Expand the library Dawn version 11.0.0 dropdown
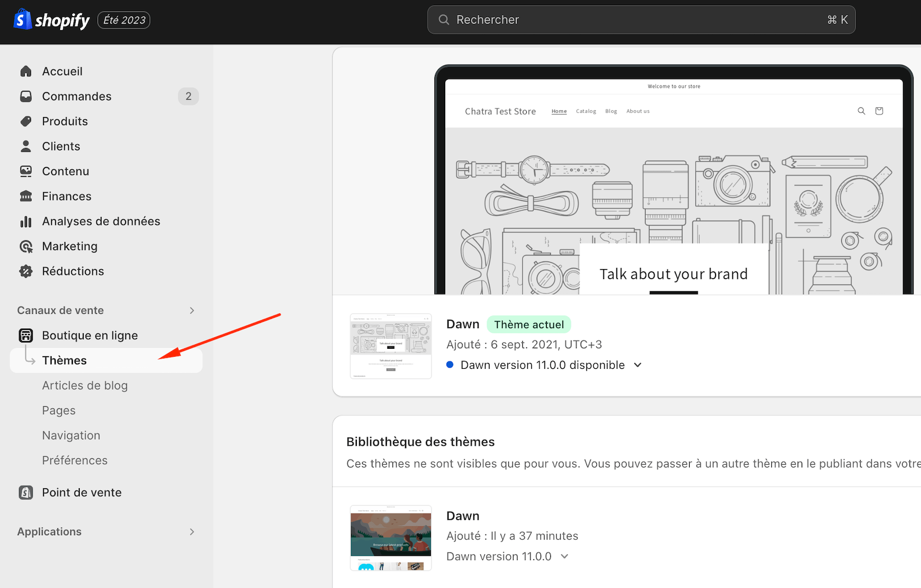The width and height of the screenshot is (921, 588). coord(565,556)
